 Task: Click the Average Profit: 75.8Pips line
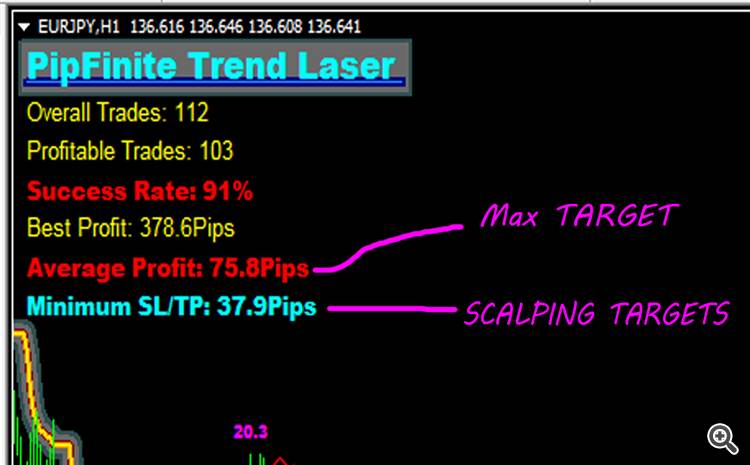pos(168,268)
